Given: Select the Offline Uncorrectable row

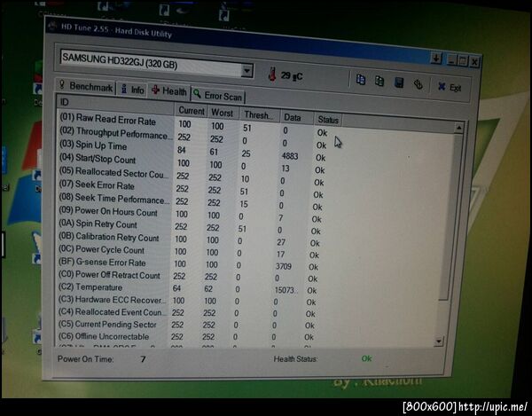Looking at the screenshot, I should click(x=185, y=337).
